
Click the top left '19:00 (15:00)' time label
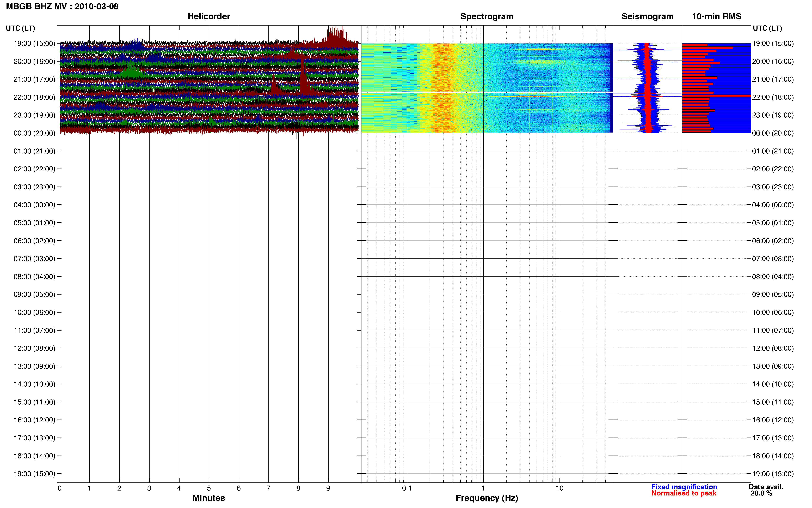point(34,43)
